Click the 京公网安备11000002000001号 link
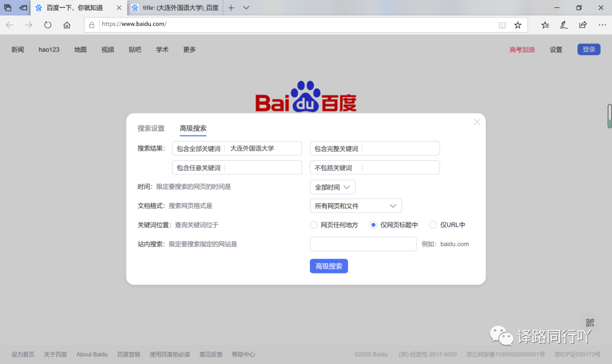The image size is (612, 364). pyautogui.click(x=505, y=354)
